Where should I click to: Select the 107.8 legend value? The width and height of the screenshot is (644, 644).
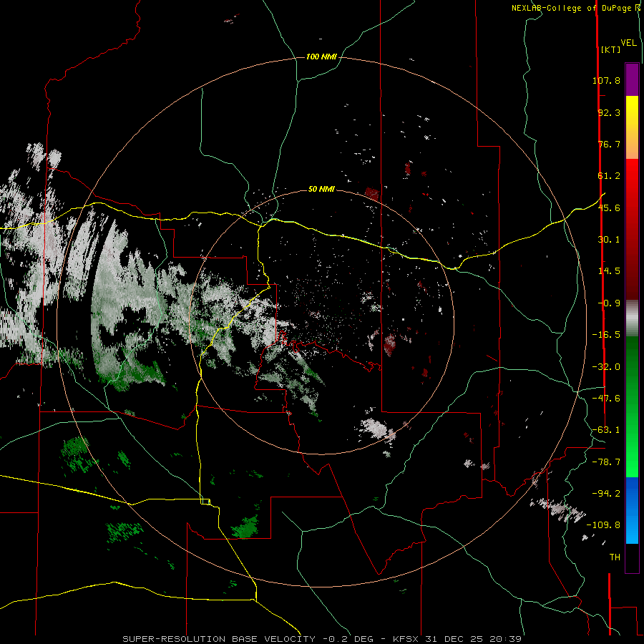[x=606, y=80]
